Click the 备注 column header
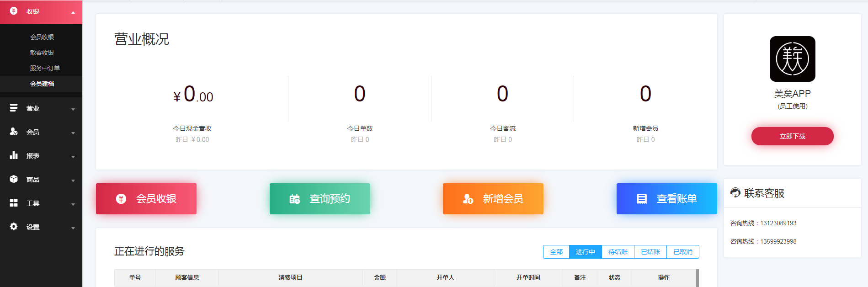Screen dimensions: 868x287 (580, 277)
